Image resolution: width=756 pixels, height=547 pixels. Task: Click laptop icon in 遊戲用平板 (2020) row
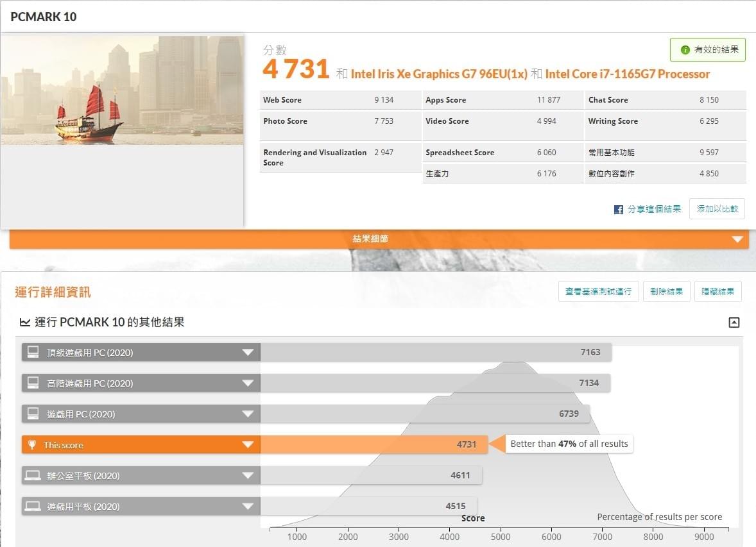pos(33,506)
